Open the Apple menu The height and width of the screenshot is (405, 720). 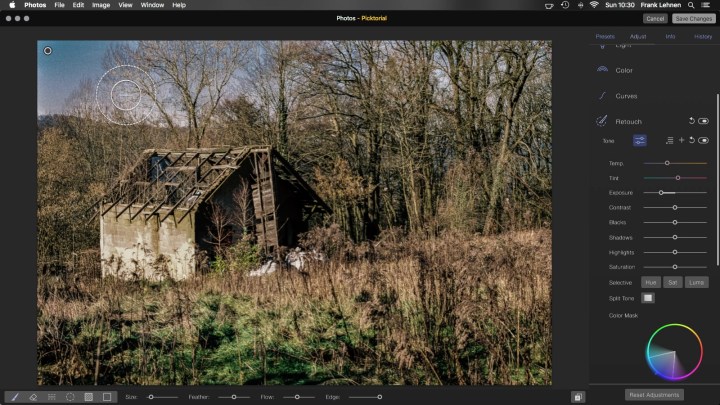[12, 5]
